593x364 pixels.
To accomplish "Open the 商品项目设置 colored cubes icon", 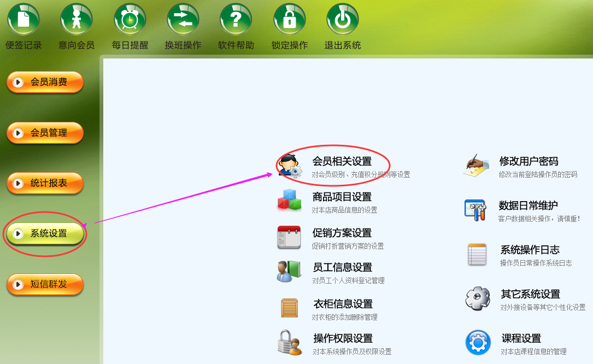I will 289,200.
